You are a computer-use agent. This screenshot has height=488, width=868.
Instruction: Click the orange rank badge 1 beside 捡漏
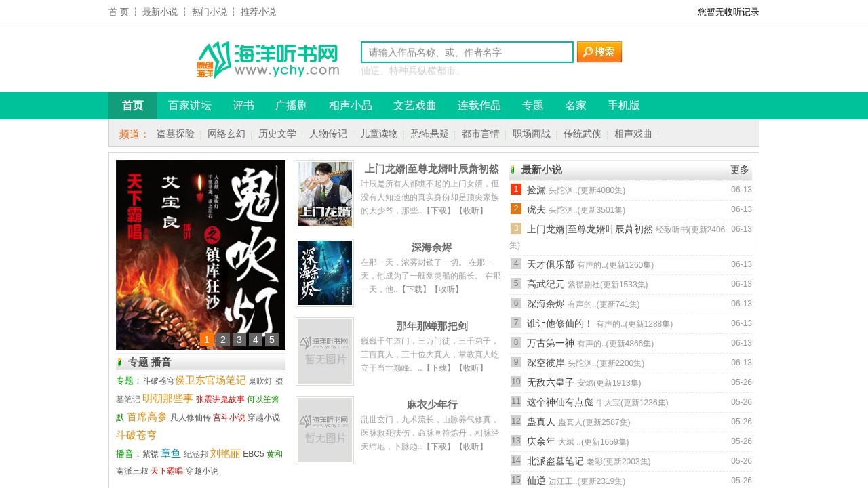(x=515, y=190)
